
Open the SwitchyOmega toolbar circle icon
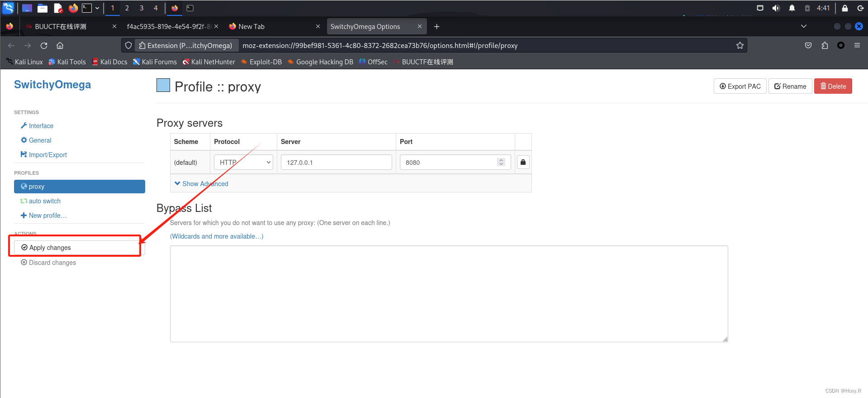841,45
